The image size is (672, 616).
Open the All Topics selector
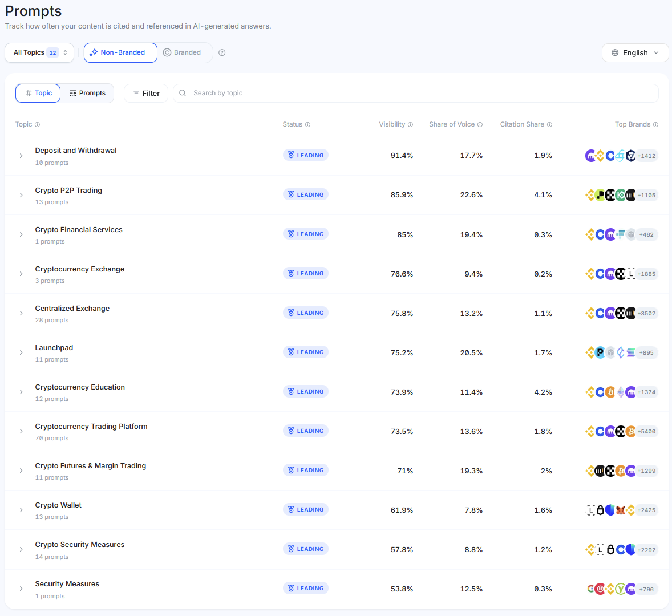39,52
